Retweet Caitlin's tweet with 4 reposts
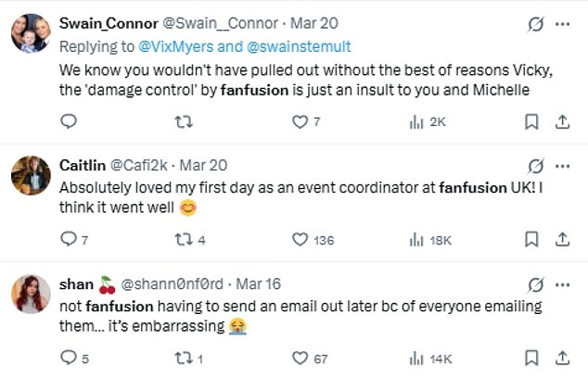Image resolution: width=588 pixels, height=377 pixels. click(184, 239)
